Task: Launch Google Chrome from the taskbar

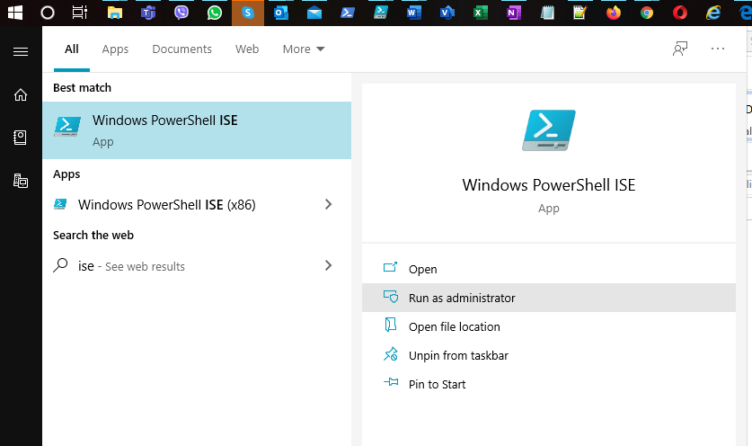Action: point(646,13)
